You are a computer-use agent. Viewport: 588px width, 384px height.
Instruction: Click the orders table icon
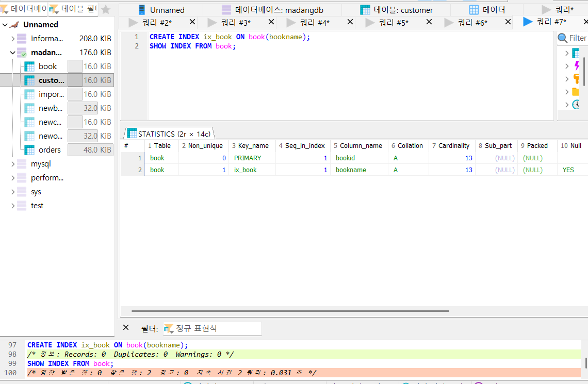[x=29, y=150]
